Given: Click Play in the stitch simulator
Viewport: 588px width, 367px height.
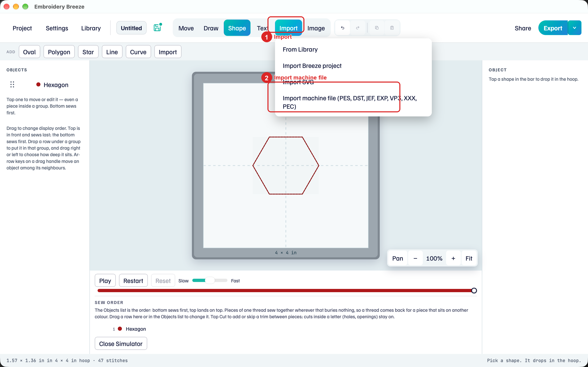Looking at the screenshot, I should coord(105,281).
